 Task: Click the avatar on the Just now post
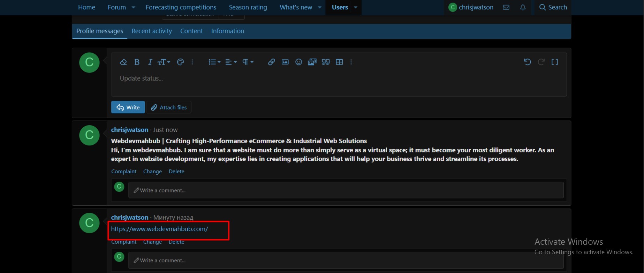pos(89,135)
